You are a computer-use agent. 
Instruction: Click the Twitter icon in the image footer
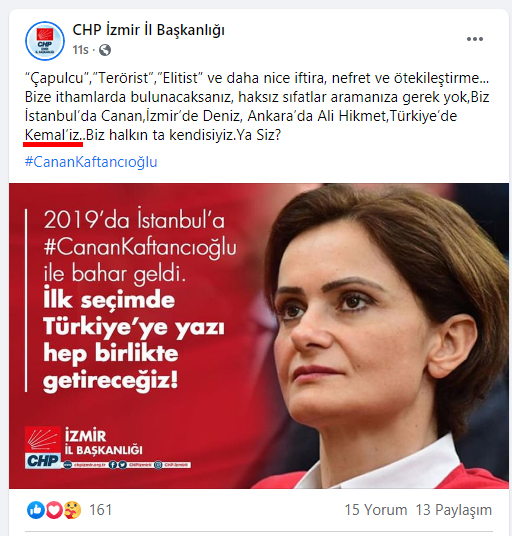point(123,465)
